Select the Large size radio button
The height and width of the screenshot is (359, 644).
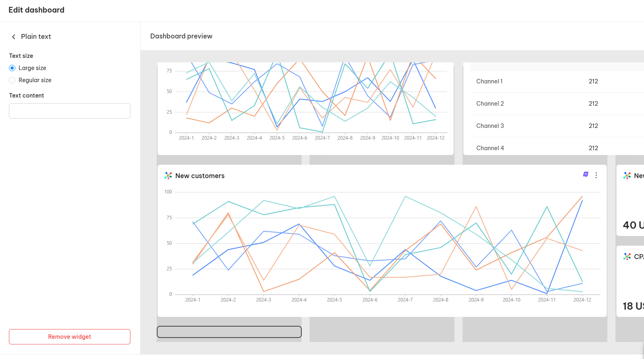coord(12,68)
